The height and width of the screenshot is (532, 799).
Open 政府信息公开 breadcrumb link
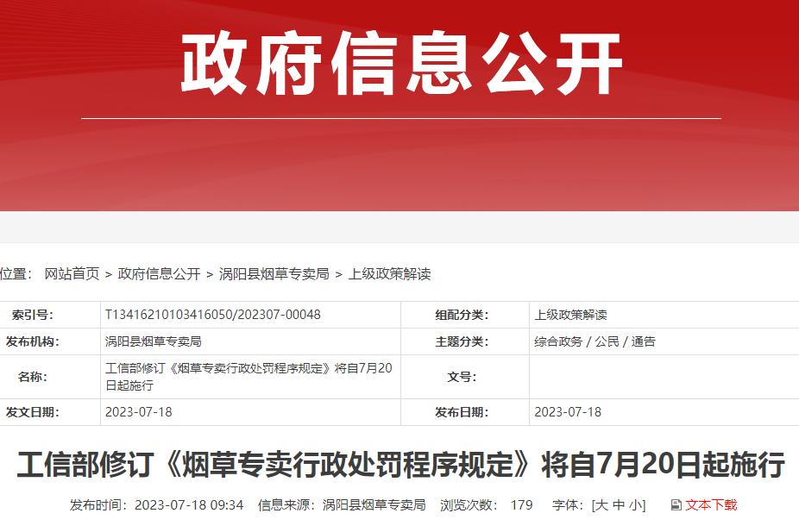pyautogui.click(x=159, y=274)
